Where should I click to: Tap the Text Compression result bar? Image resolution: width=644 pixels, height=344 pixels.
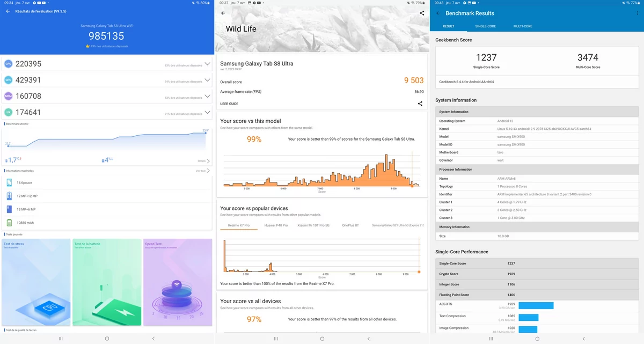(x=528, y=317)
